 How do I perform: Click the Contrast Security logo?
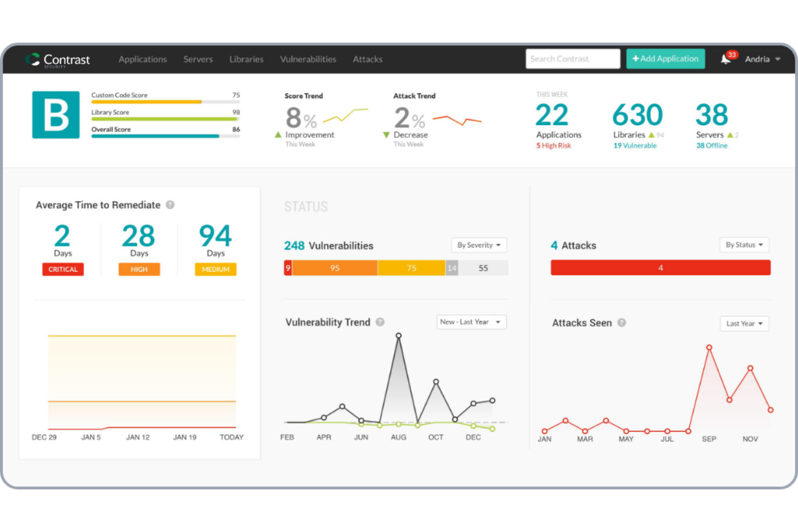57,59
